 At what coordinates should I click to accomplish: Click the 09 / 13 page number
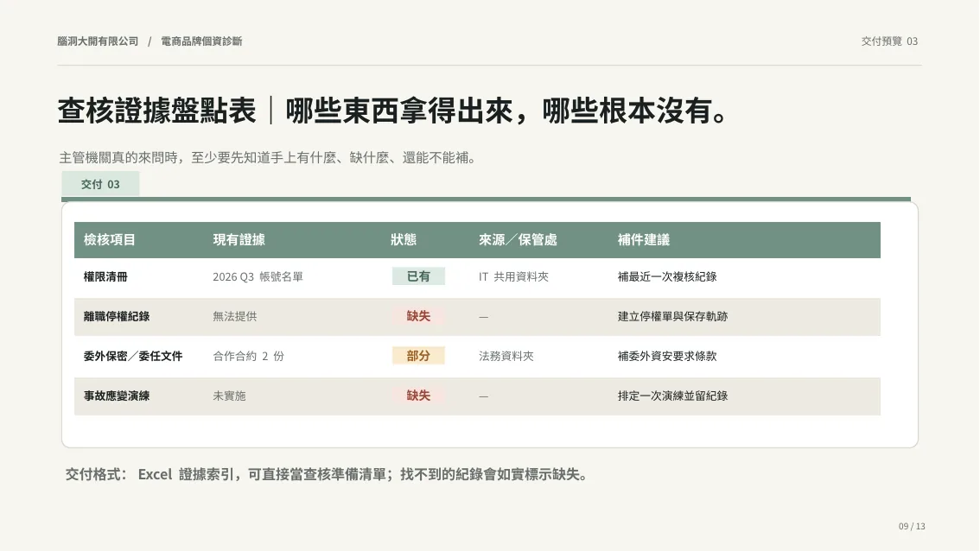tap(912, 527)
